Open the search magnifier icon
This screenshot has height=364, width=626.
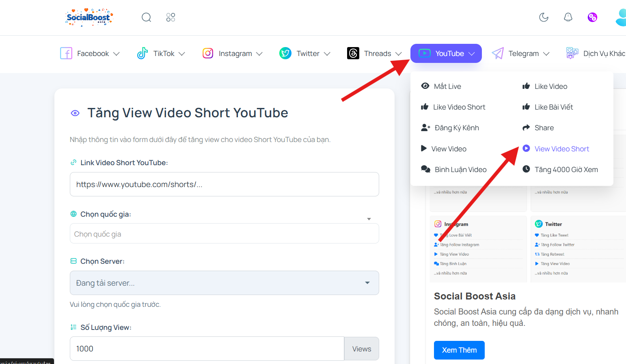pyautogui.click(x=146, y=17)
